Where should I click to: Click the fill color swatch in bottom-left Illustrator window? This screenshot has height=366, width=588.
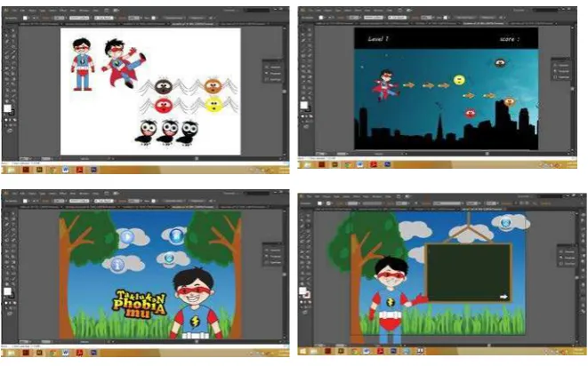(x=7, y=291)
